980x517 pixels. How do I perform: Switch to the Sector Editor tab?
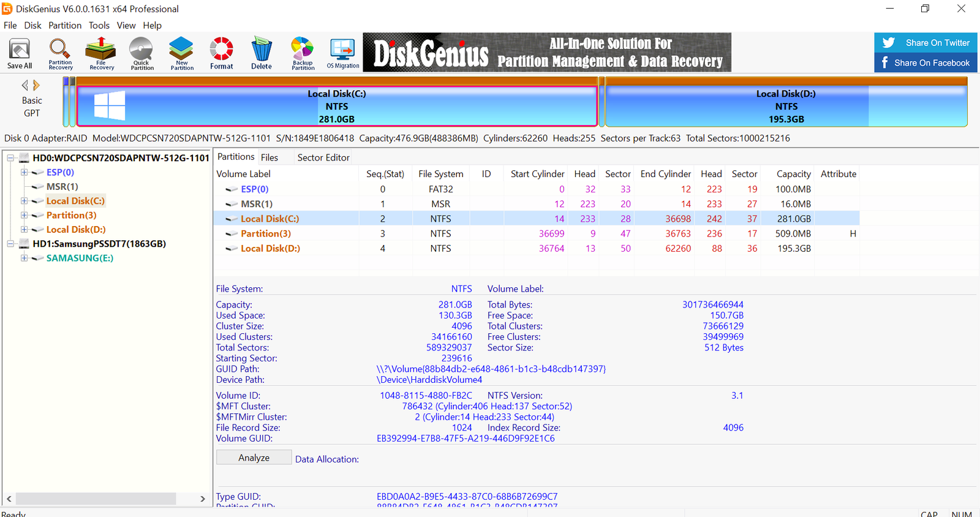point(323,157)
